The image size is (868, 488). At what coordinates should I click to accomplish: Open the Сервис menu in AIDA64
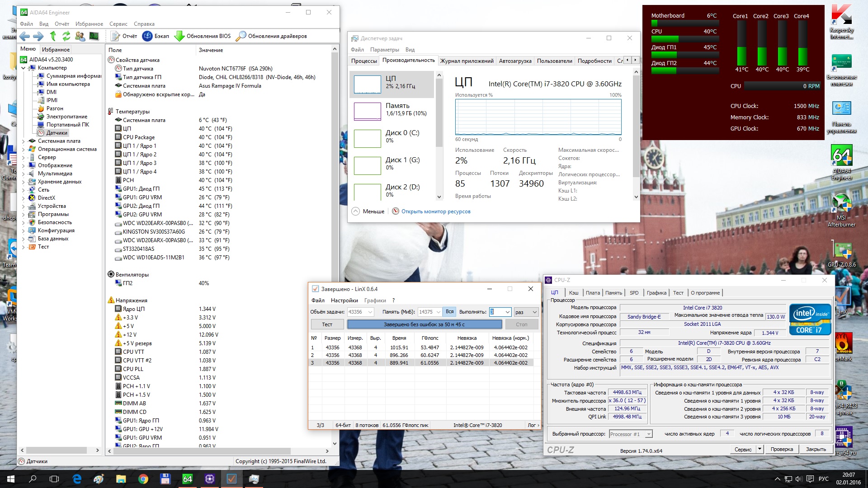[x=118, y=24]
